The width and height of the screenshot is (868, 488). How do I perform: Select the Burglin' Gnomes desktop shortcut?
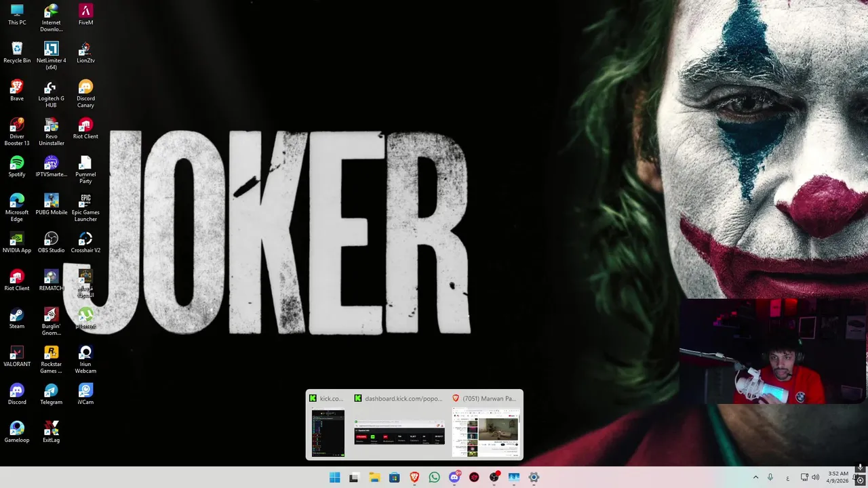click(x=51, y=321)
